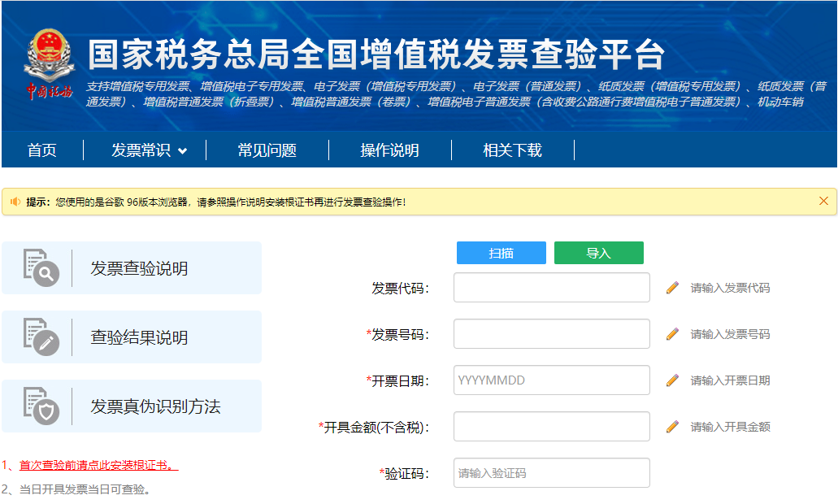838x504 pixels.
Task: Click the document shield icon beside 发票真伪识别方法
Action: click(41, 406)
